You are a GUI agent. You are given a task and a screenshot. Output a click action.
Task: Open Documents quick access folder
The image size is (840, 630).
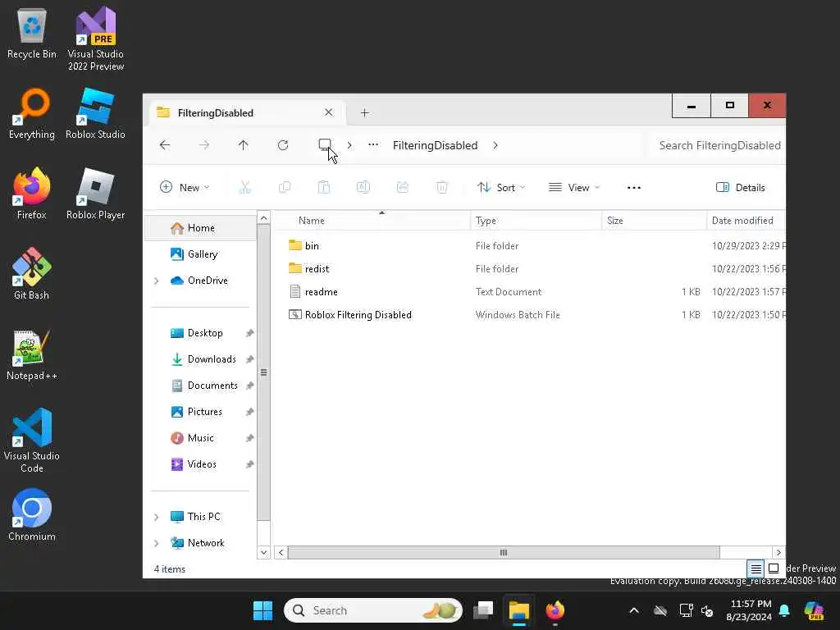pyautogui.click(x=212, y=386)
